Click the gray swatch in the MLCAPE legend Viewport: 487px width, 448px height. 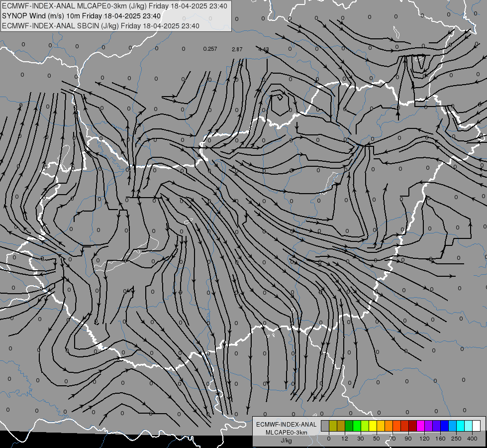[325, 426]
